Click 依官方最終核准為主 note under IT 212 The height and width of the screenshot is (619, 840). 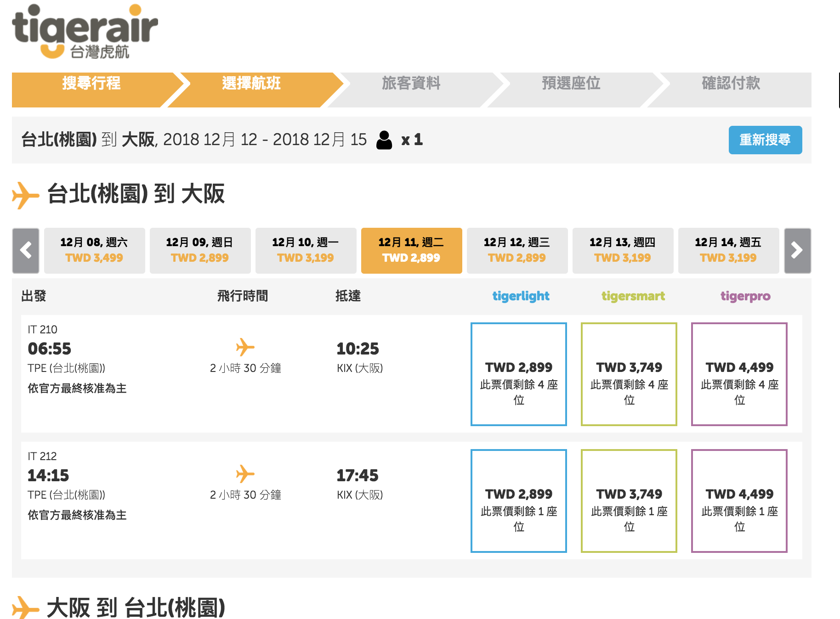[77, 515]
